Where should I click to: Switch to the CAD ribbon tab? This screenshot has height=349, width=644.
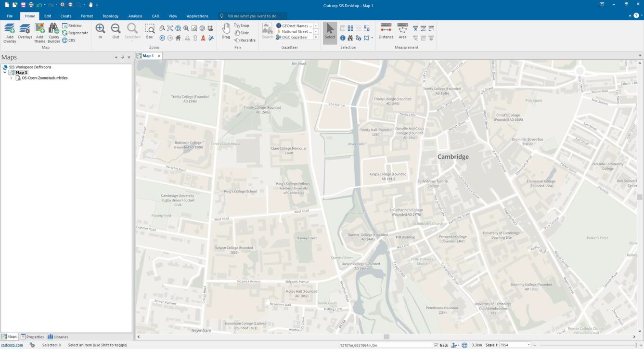point(155,16)
